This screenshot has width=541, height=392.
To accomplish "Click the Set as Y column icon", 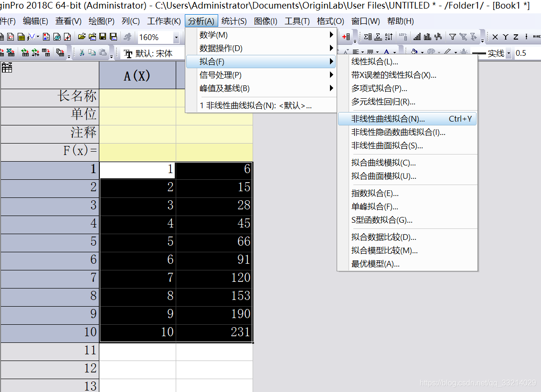I will [506, 37].
